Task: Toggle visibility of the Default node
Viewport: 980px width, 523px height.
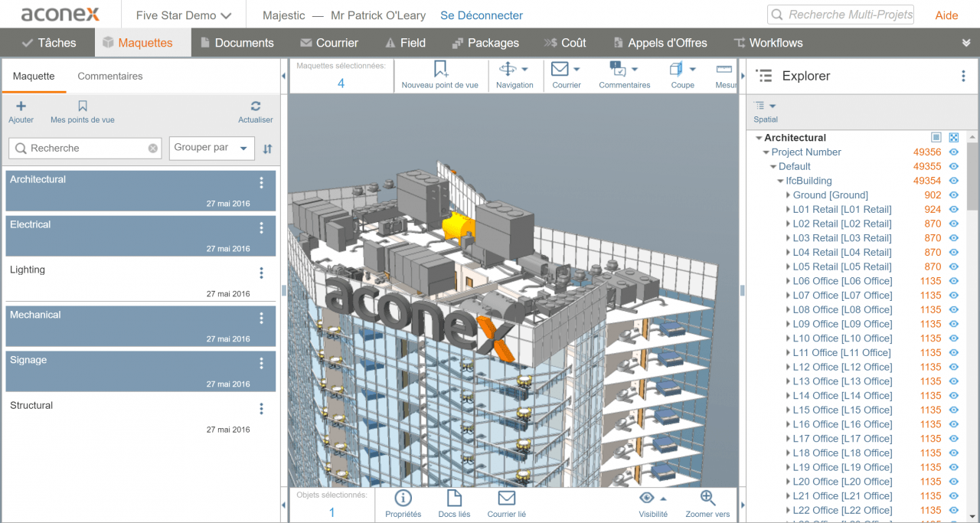Action: [x=954, y=166]
